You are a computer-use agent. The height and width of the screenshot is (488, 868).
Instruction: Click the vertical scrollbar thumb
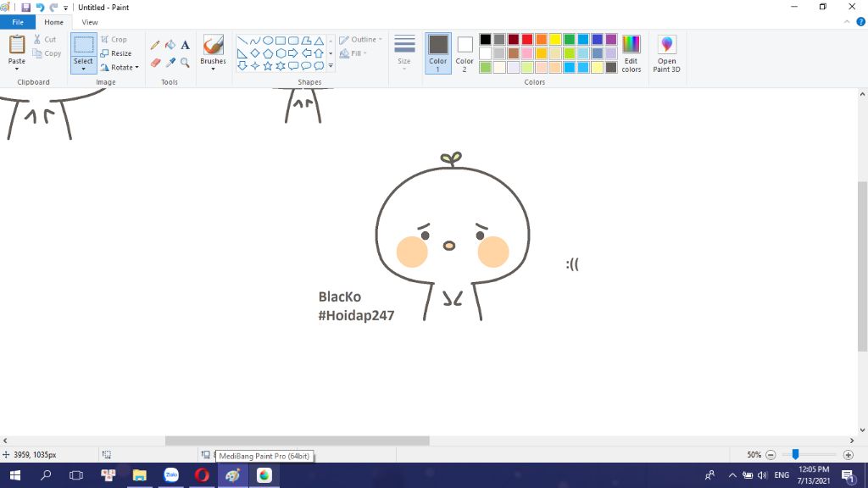tap(862, 265)
